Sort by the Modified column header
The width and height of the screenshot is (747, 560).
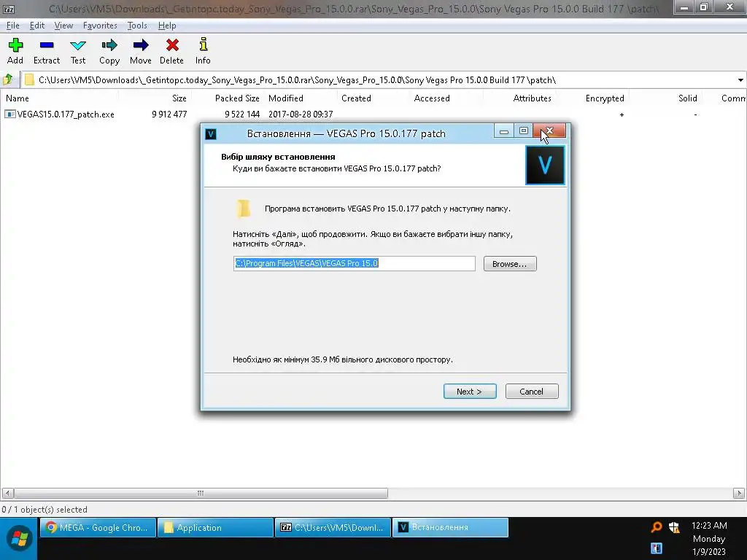point(286,98)
